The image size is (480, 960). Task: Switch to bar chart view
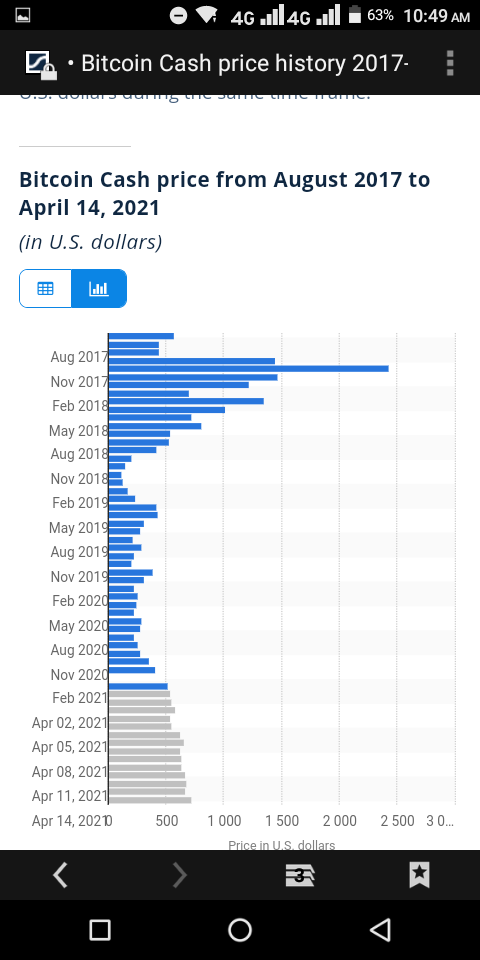(99, 288)
